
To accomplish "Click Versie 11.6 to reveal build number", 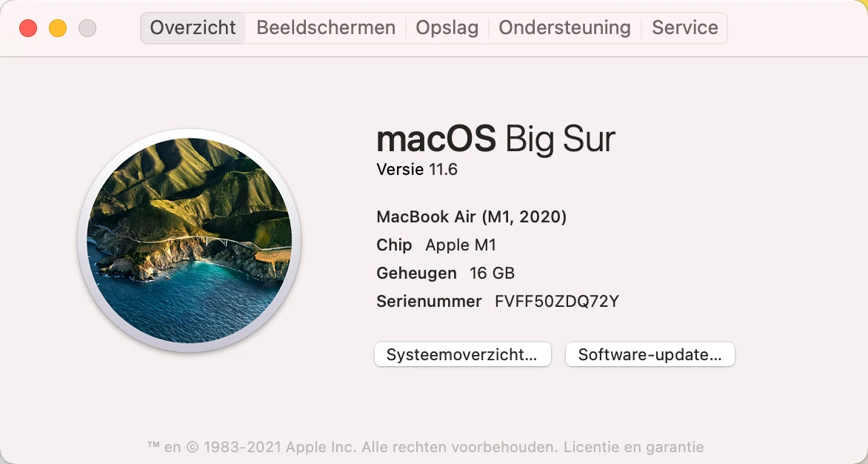I will pos(417,170).
